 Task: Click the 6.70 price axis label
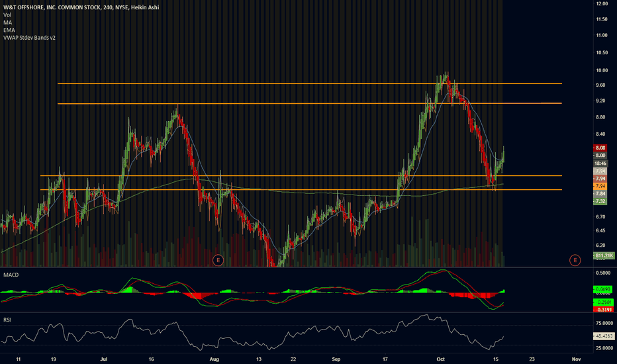tap(600, 217)
